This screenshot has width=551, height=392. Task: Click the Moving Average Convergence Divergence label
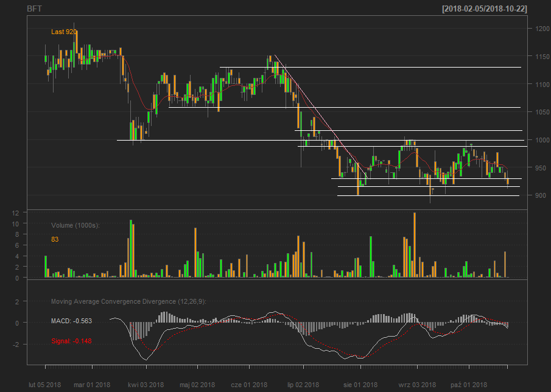(128, 301)
